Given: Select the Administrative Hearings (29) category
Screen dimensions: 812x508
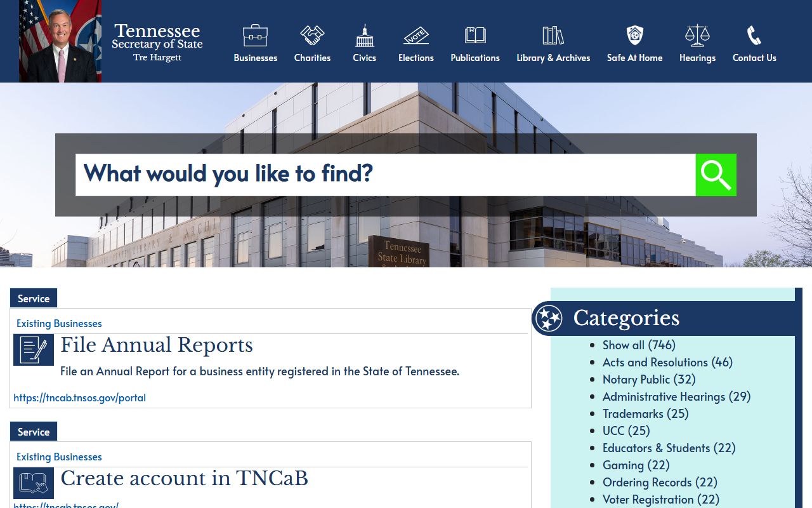Looking at the screenshot, I should tap(676, 396).
